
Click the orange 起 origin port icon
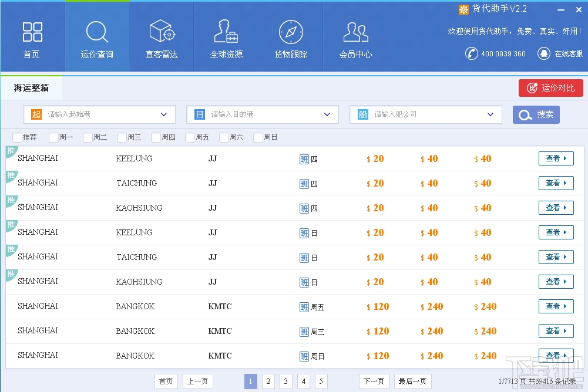(36, 114)
